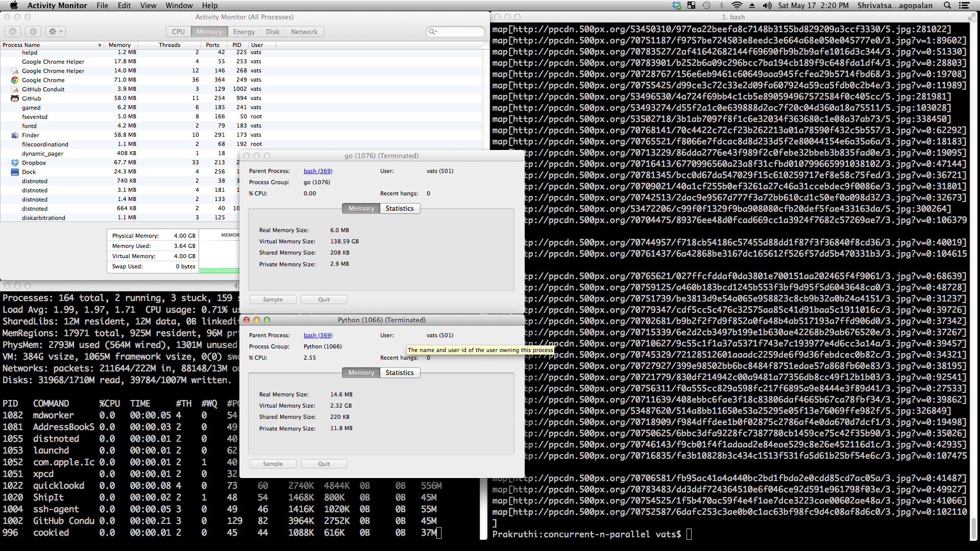Click the Wi-Fi status icon
980x551 pixels.
coord(737,6)
